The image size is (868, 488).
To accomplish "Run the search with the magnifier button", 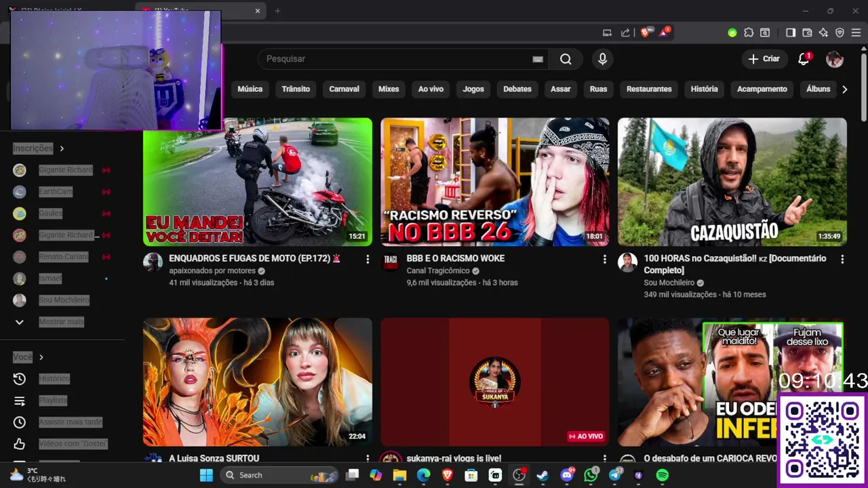I will point(566,59).
